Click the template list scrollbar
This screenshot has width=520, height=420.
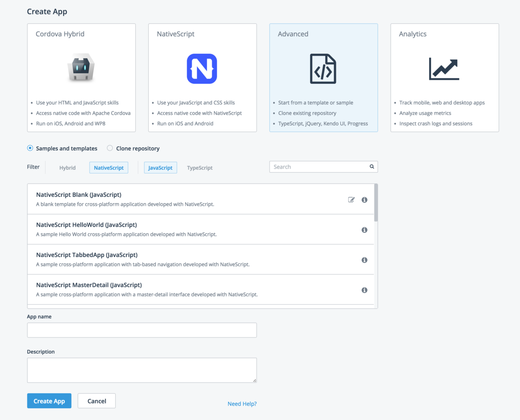tap(376, 203)
